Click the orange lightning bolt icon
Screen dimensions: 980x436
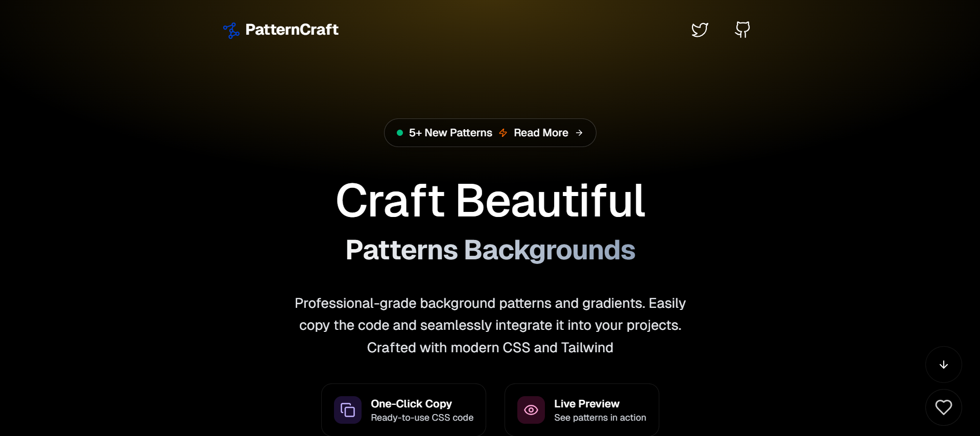[x=503, y=133]
